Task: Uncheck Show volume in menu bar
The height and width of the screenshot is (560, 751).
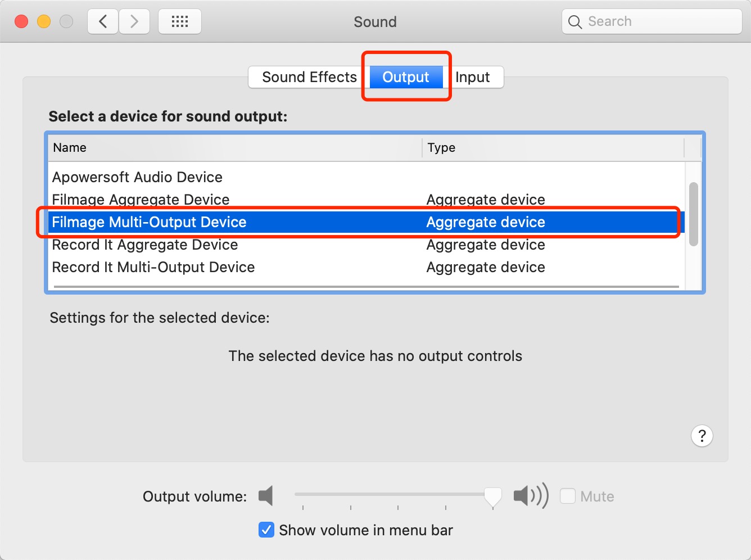Action: (266, 530)
